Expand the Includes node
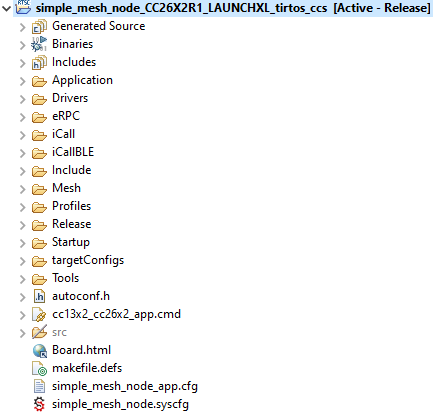Image resolution: width=436 pixels, height=419 pixels. click(22, 63)
